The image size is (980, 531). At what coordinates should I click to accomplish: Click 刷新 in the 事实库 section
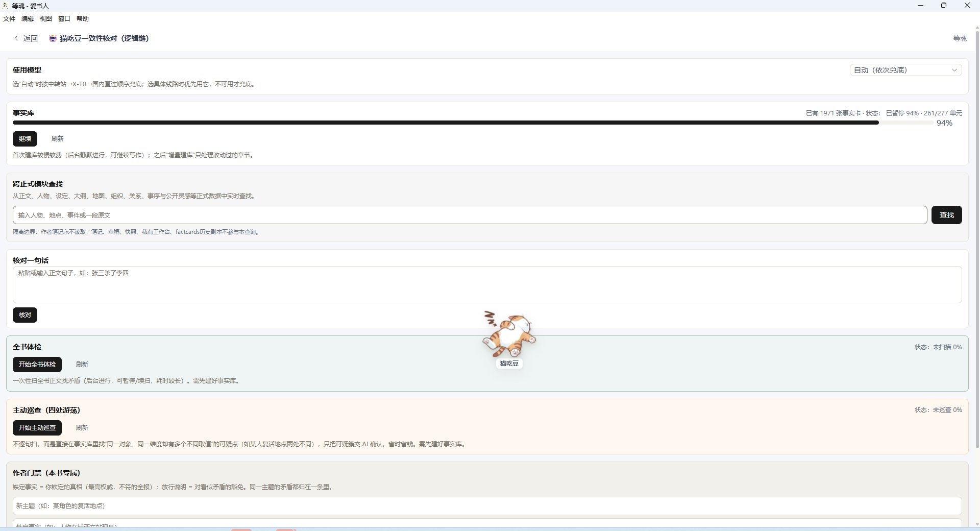tap(58, 138)
